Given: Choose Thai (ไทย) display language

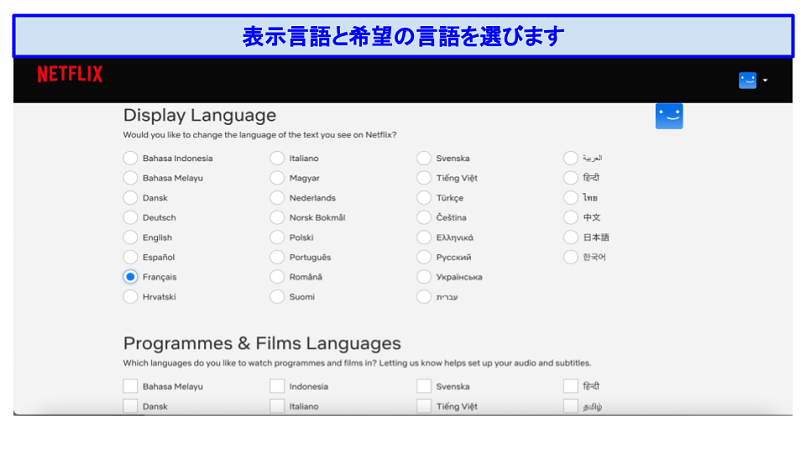Looking at the screenshot, I should pyautogui.click(x=571, y=197).
